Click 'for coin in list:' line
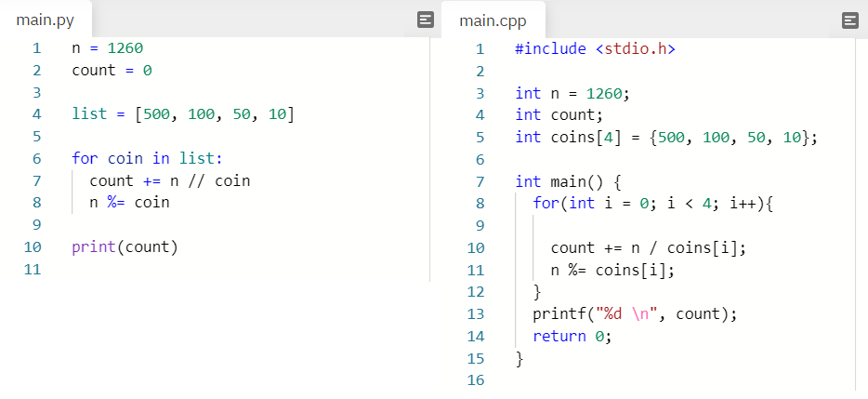 pos(147,159)
